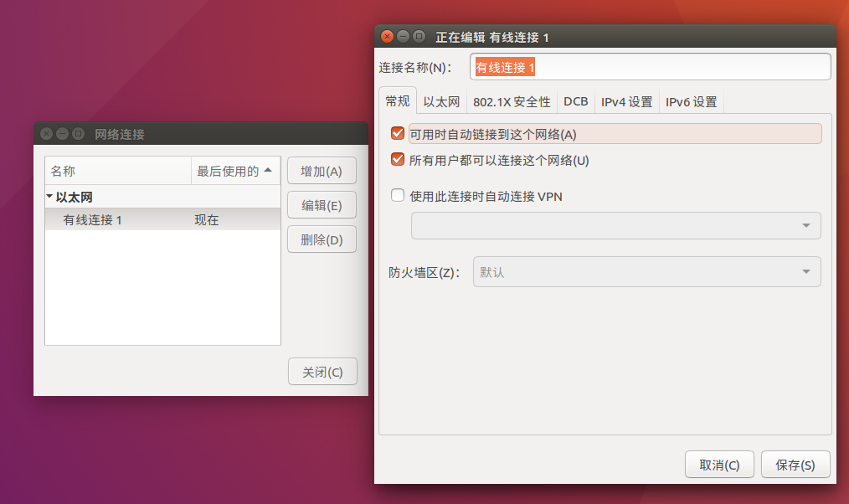Open the IPv6 设置 tab
The width and height of the screenshot is (849, 504).
point(691,102)
